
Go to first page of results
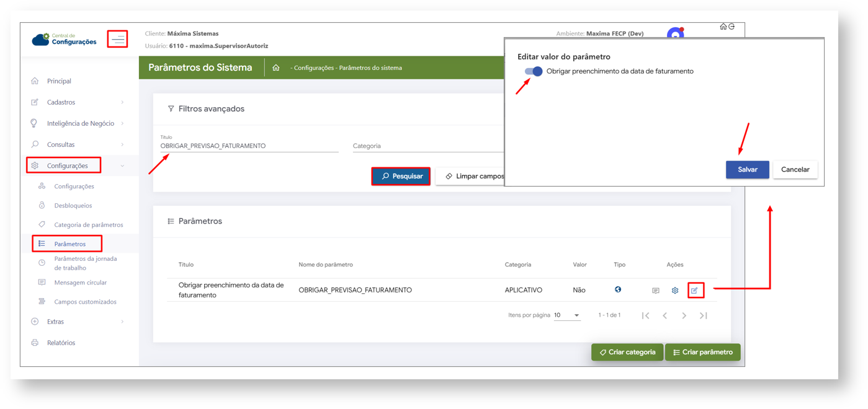pyautogui.click(x=646, y=315)
